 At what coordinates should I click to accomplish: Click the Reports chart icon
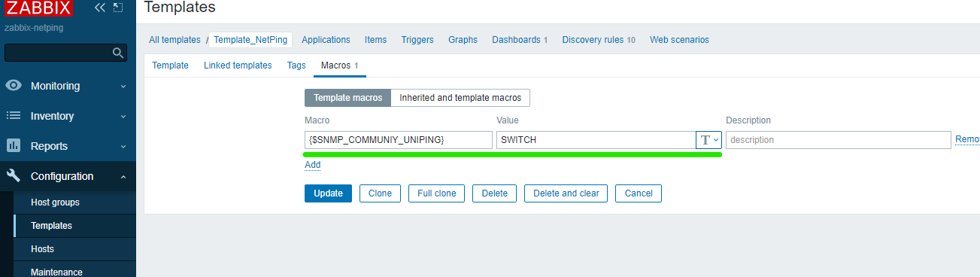tap(14, 146)
